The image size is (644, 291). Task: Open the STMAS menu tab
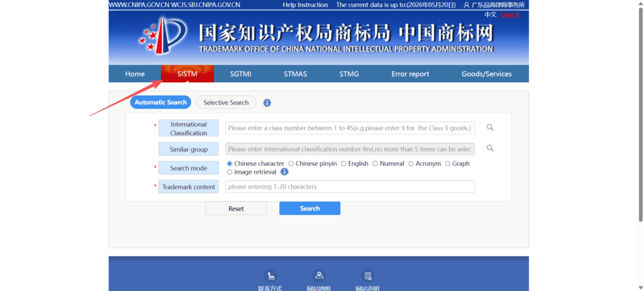pyautogui.click(x=296, y=74)
